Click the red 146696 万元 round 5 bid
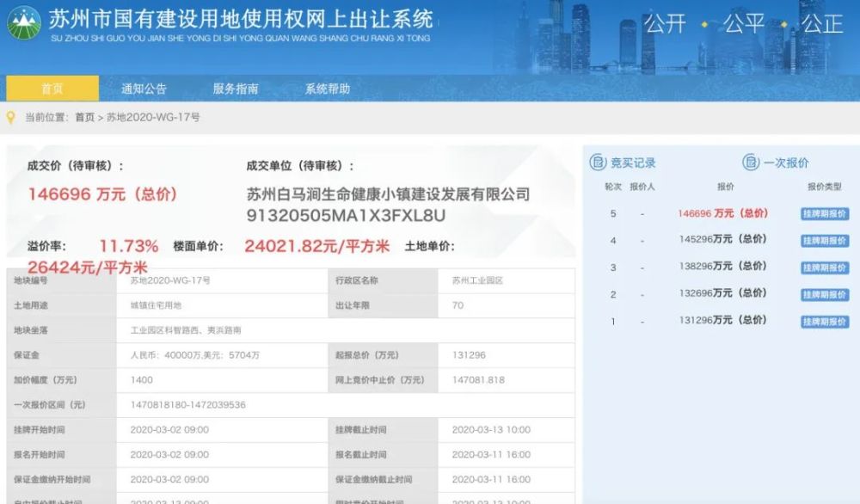 723,213
